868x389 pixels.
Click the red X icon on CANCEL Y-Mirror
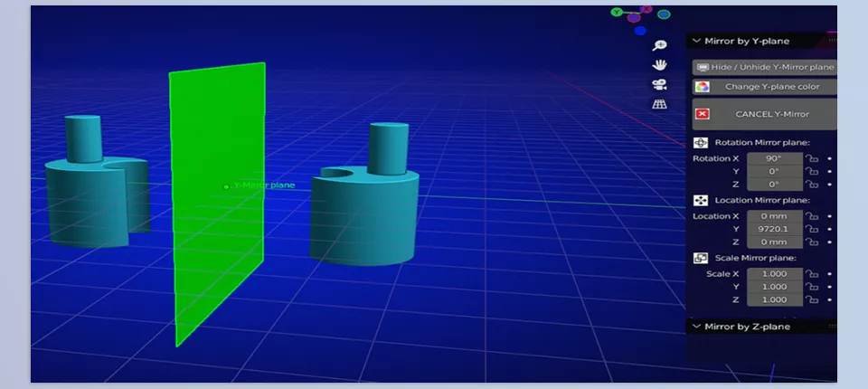(x=702, y=114)
